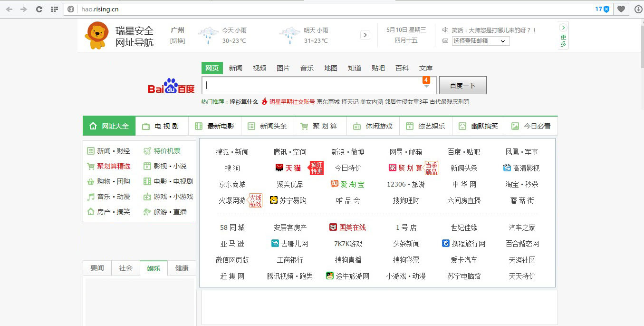Click the 去哪儿网 camel icon

click(275, 243)
